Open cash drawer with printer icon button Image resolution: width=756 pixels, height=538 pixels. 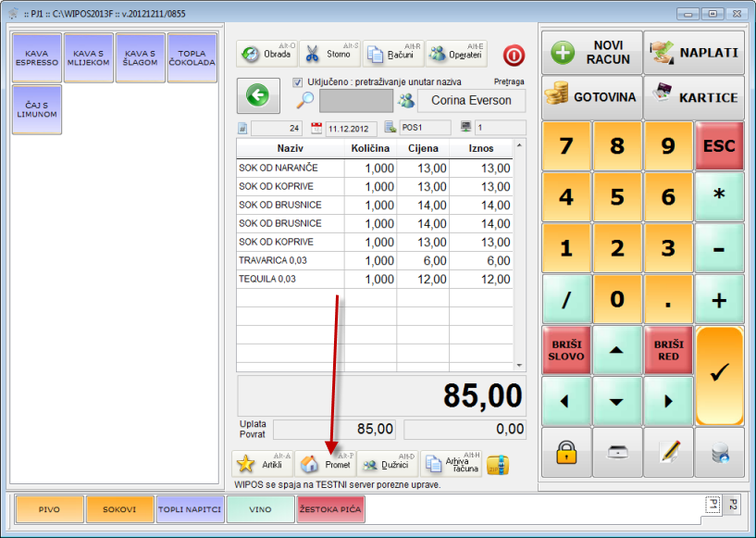coord(617,452)
